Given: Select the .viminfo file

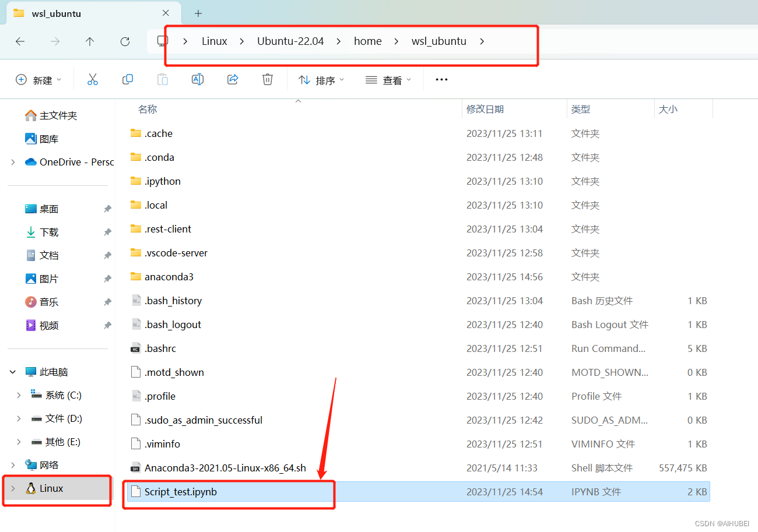Looking at the screenshot, I should click(418, 444).
